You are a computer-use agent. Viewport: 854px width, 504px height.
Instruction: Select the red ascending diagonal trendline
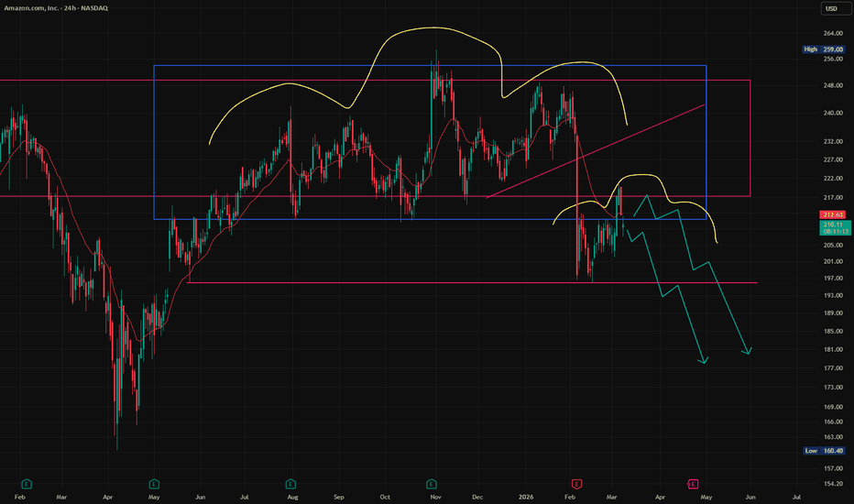[x=596, y=150]
